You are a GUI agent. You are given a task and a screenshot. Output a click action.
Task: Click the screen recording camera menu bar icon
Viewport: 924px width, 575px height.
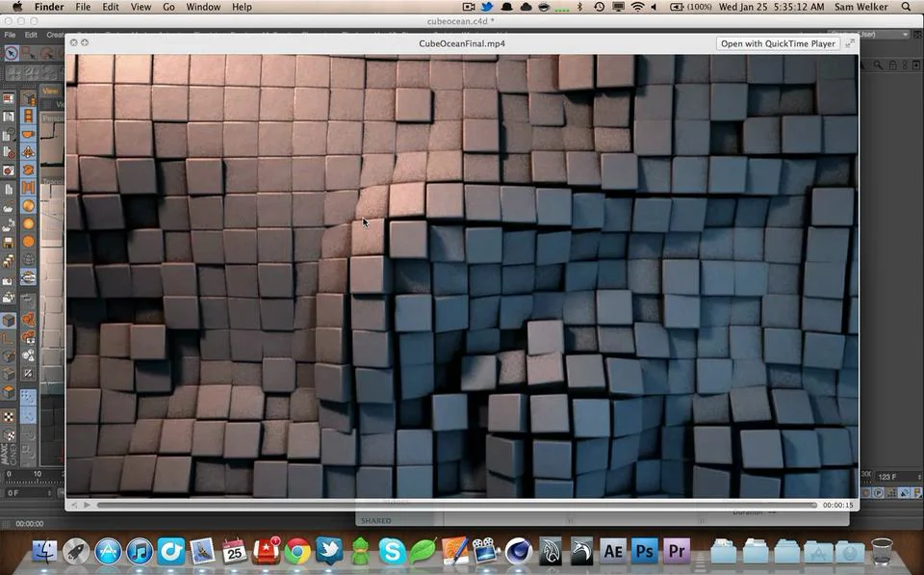[469, 7]
